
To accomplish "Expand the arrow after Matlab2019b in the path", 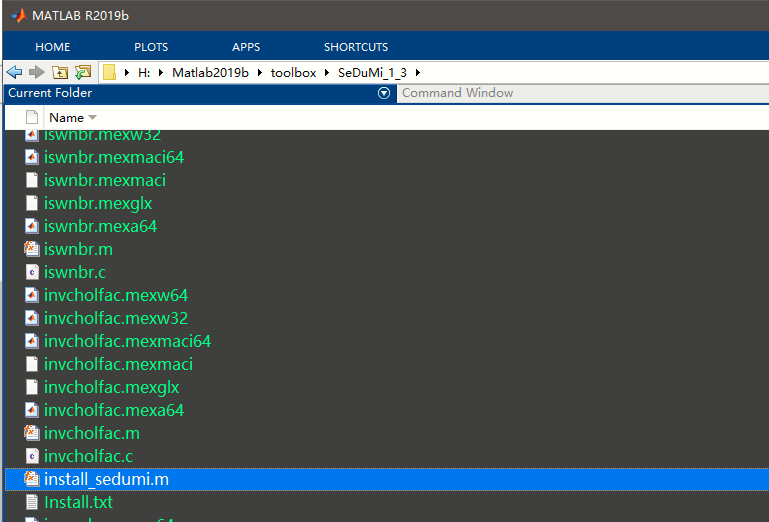I will pos(259,73).
